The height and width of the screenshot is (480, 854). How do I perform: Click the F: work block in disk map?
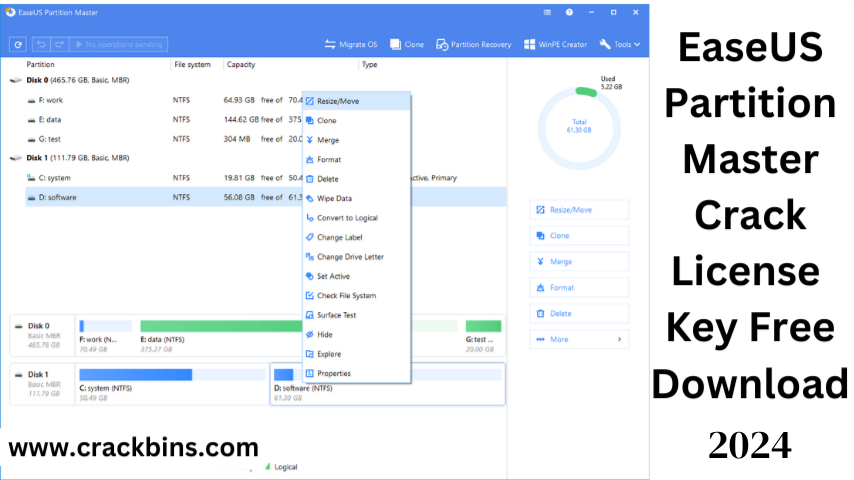[106, 336]
